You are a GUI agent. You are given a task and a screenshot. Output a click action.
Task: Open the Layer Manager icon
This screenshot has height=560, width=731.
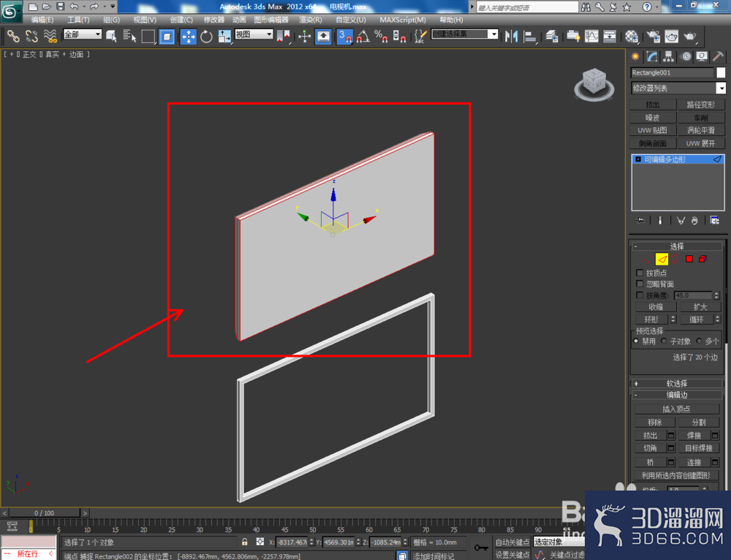pos(552,36)
